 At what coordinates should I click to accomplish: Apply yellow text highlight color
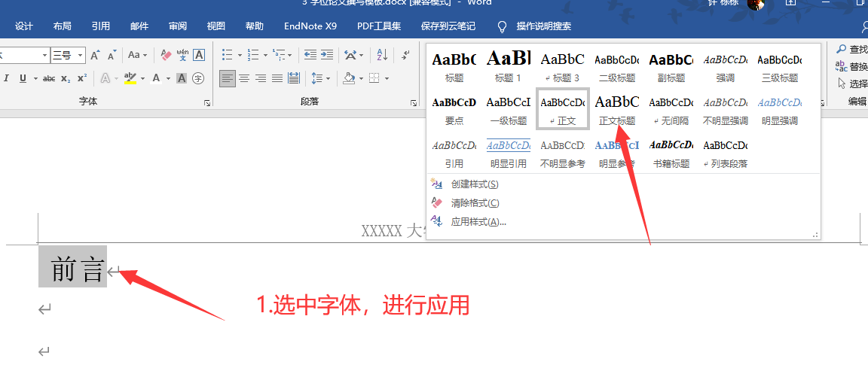pyautogui.click(x=130, y=78)
